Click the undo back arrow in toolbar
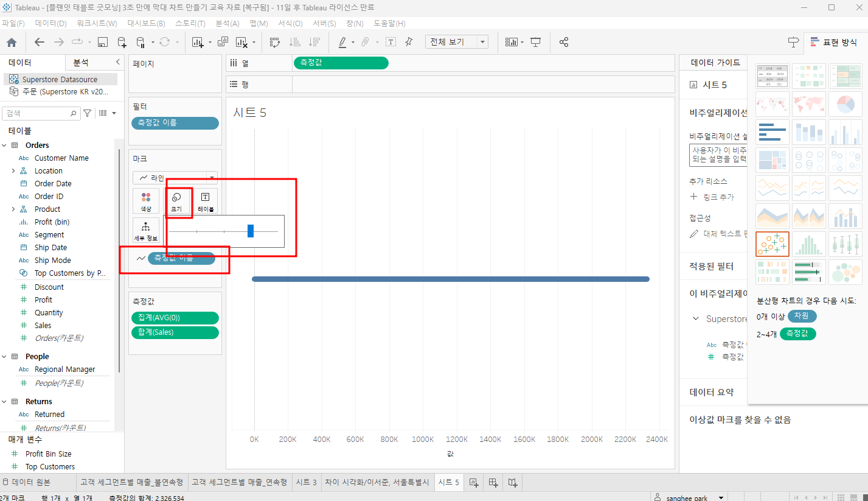Screen dimensions: 868x501 coord(40,42)
